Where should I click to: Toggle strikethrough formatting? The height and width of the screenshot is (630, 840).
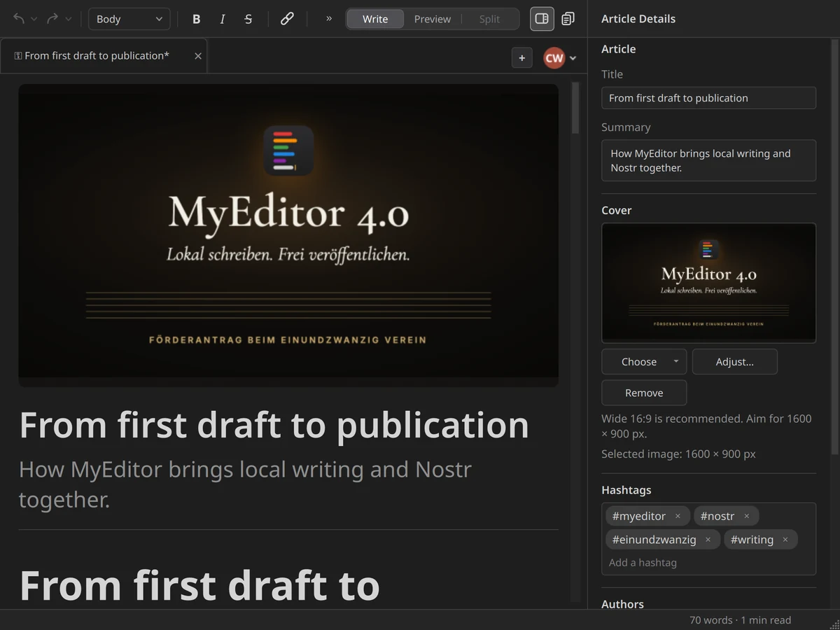(x=248, y=19)
